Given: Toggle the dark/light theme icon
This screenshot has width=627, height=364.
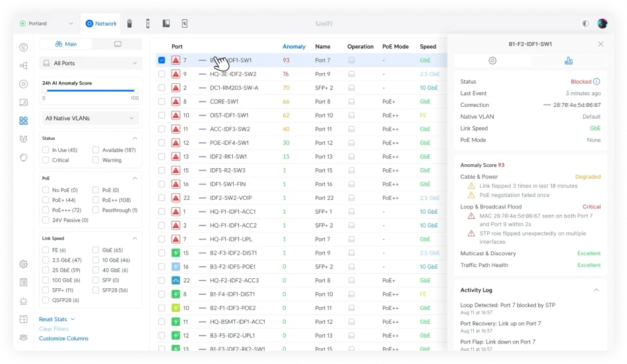Looking at the screenshot, I should point(585,24).
